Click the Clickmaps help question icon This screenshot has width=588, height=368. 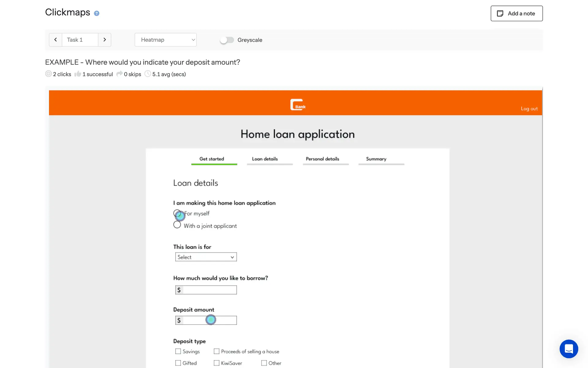96,13
